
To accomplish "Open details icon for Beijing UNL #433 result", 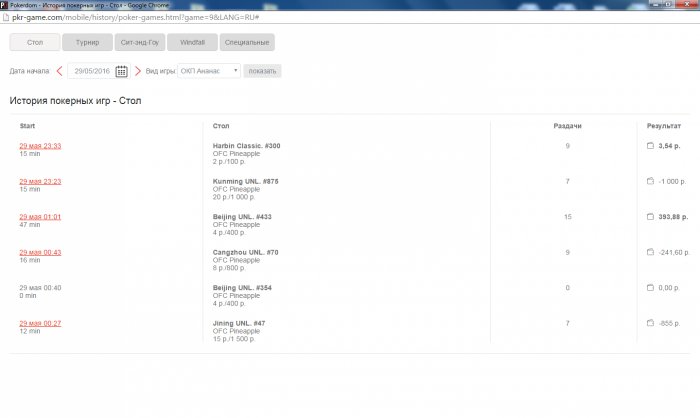I will tap(650, 217).
